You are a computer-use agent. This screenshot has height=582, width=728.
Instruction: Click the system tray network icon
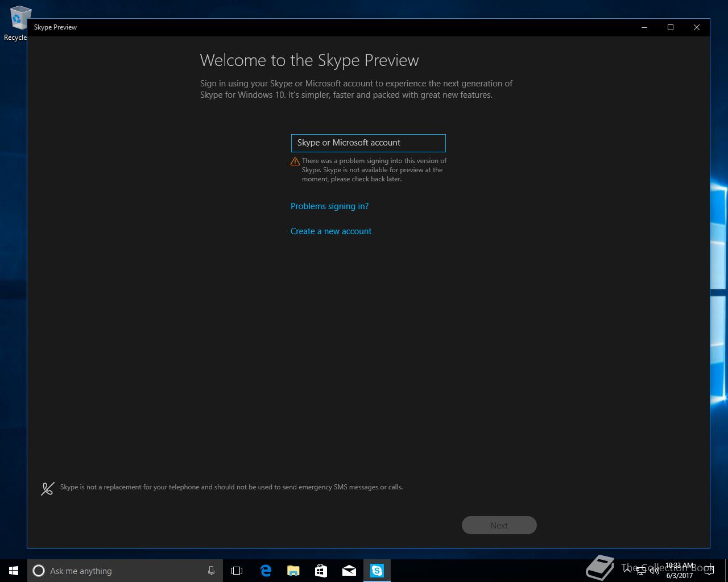[641, 571]
